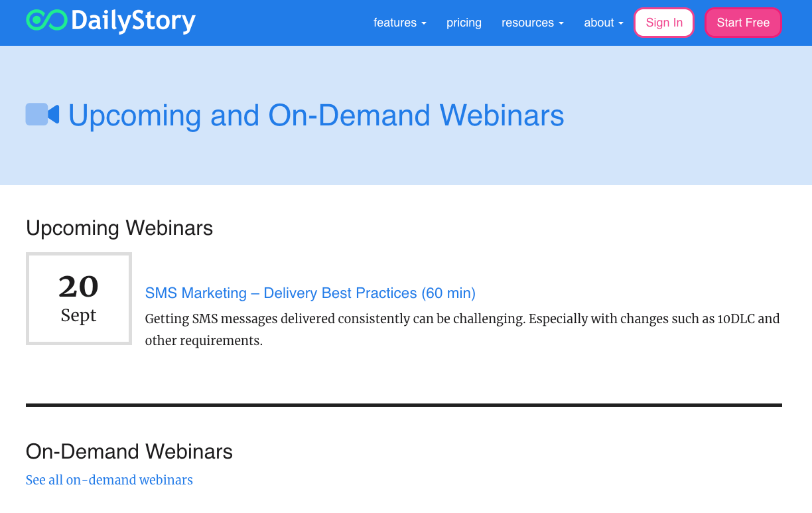Go to the pricing page
Image resolution: width=812 pixels, height=513 pixels.
464,23
